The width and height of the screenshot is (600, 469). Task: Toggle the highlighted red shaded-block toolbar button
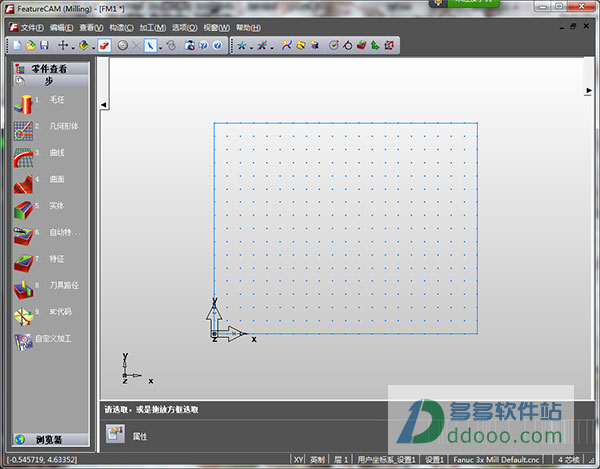coord(104,46)
